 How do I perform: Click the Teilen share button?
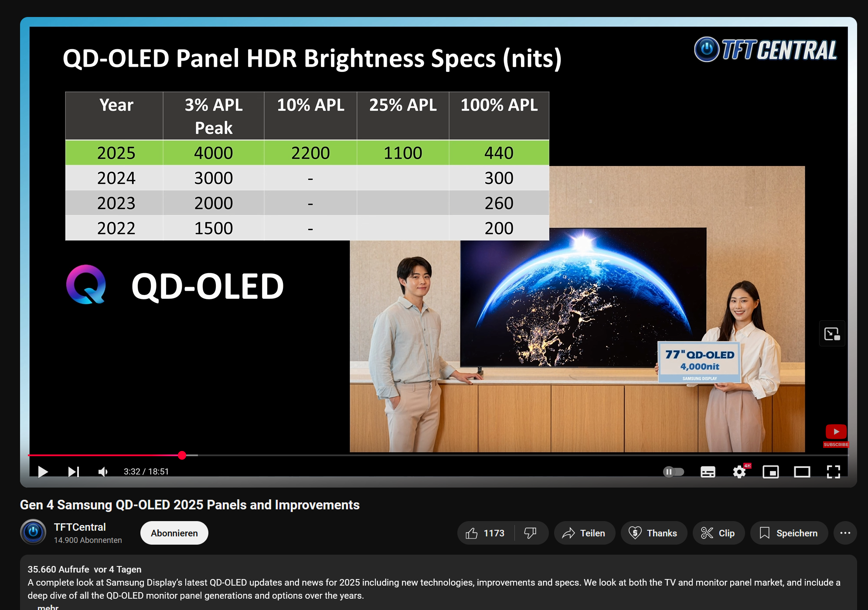tap(584, 533)
